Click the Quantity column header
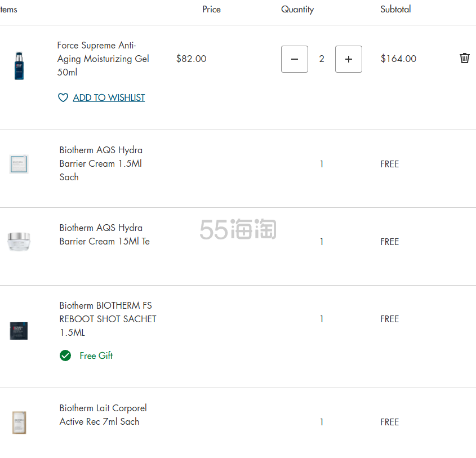Viewport: 476px width, 458px height. pyautogui.click(x=297, y=10)
